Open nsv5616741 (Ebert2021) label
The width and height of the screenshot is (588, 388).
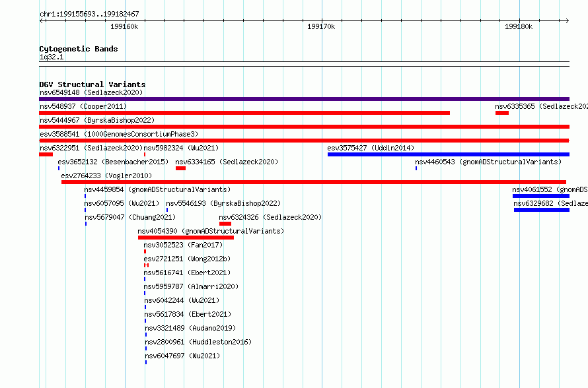(187, 273)
